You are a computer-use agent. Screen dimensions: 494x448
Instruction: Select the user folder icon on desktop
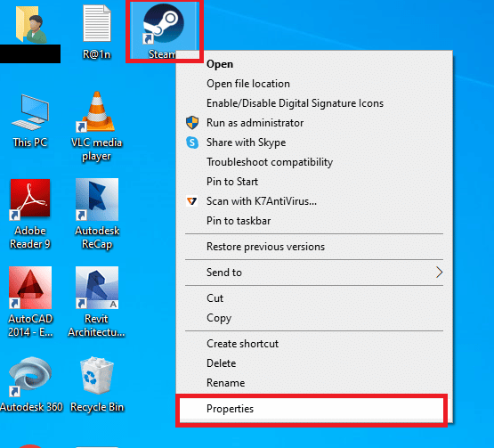coord(30,25)
